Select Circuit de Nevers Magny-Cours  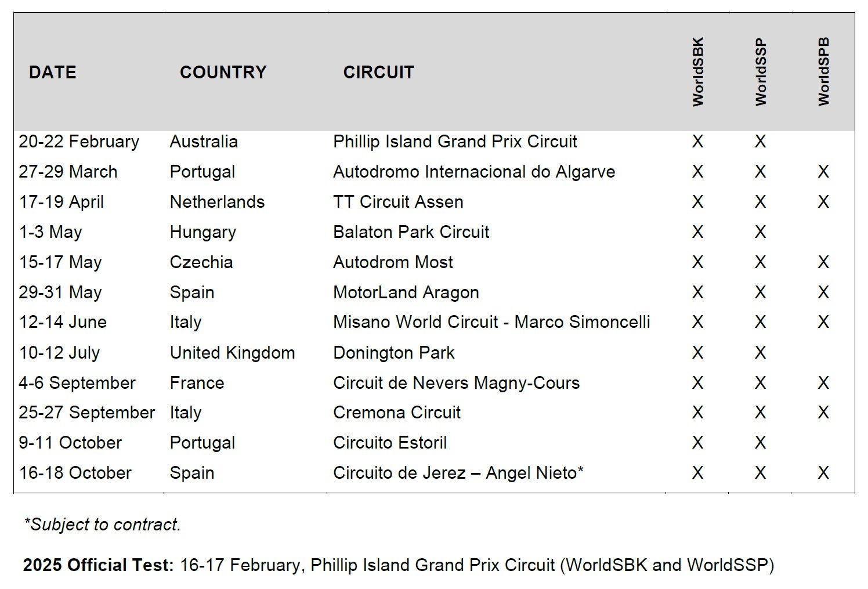click(x=456, y=383)
